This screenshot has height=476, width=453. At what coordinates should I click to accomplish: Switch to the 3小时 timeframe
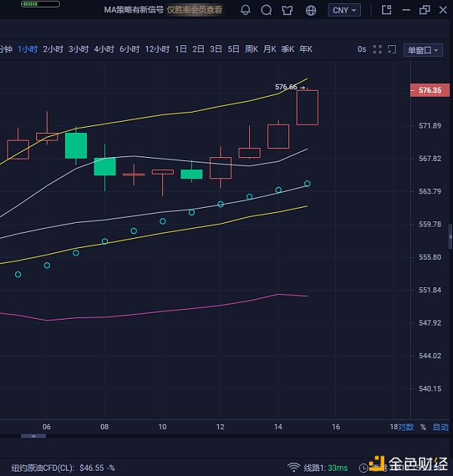[79, 49]
